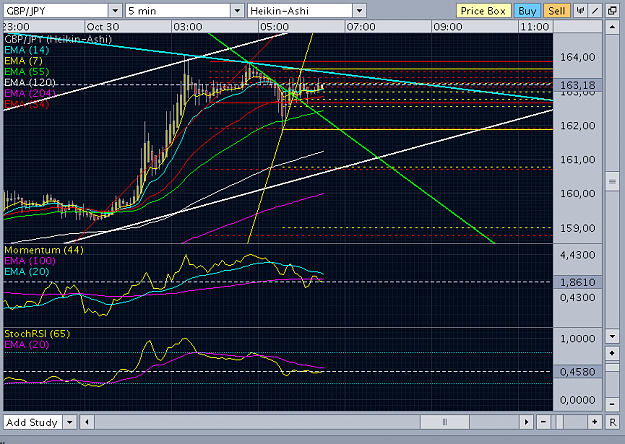Click the 159,00 price axis label

(x=578, y=228)
